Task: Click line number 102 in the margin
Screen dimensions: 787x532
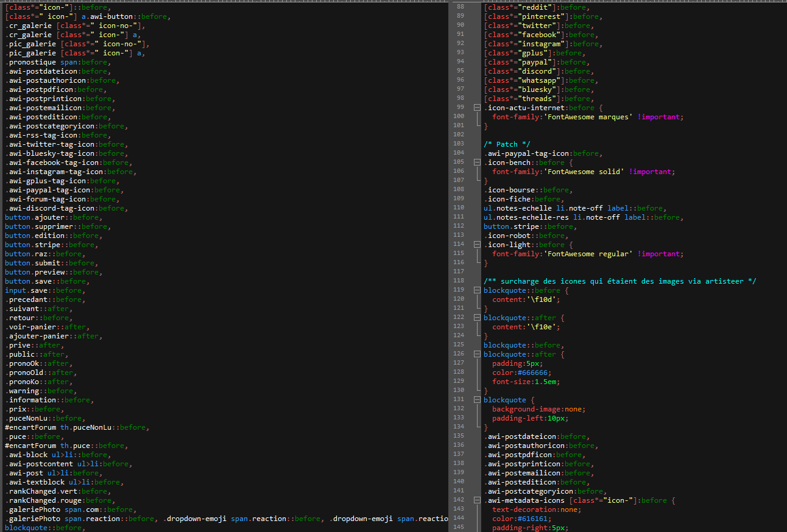Action: click(x=459, y=135)
